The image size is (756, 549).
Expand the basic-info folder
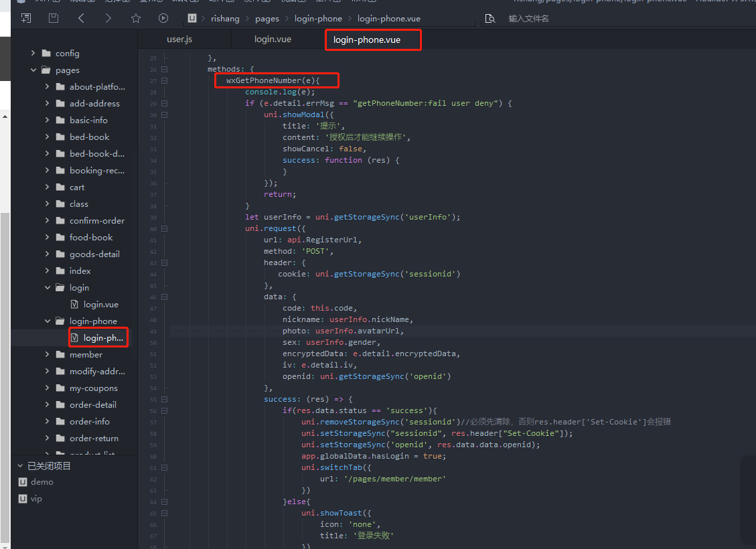click(x=48, y=120)
